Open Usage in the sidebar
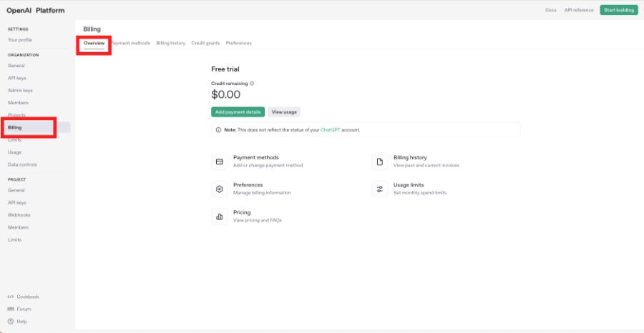Image resolution: width=644 pixels, height=333 pixels. 14,152
